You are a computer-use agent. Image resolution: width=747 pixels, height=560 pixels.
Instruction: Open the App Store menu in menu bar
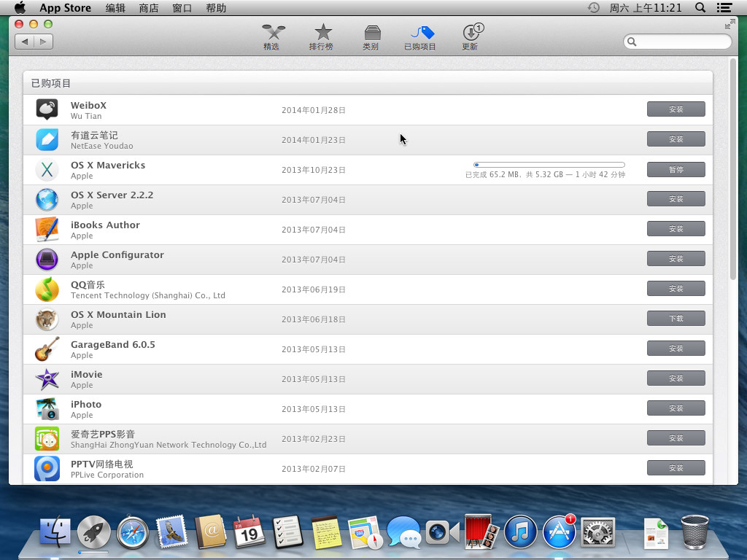65,8
